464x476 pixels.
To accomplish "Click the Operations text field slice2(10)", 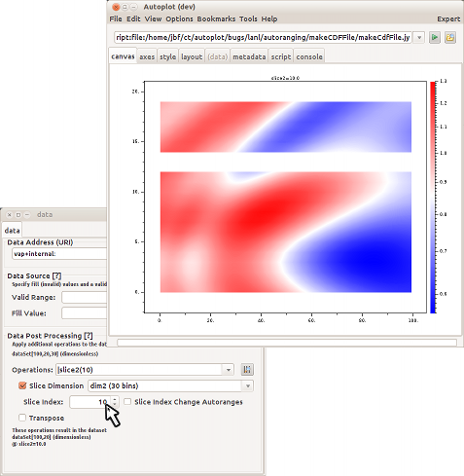I will [139, 370].
